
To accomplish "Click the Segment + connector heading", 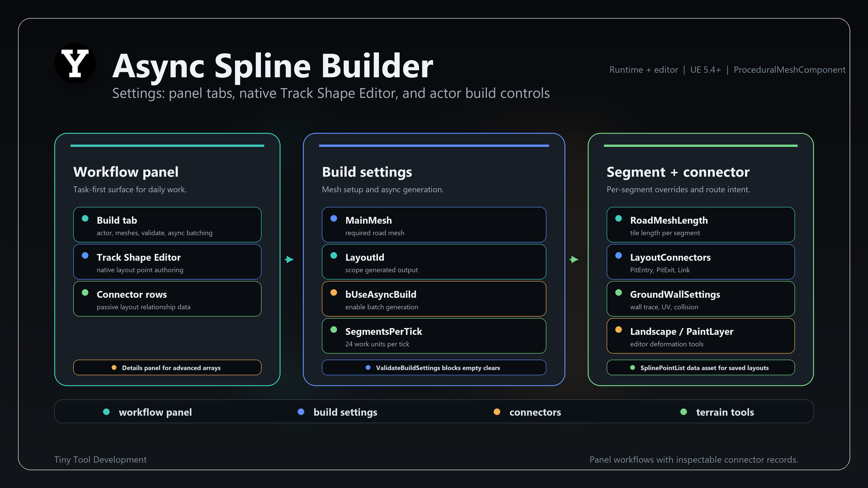I will pyautogui.click(x=678, y=172).
